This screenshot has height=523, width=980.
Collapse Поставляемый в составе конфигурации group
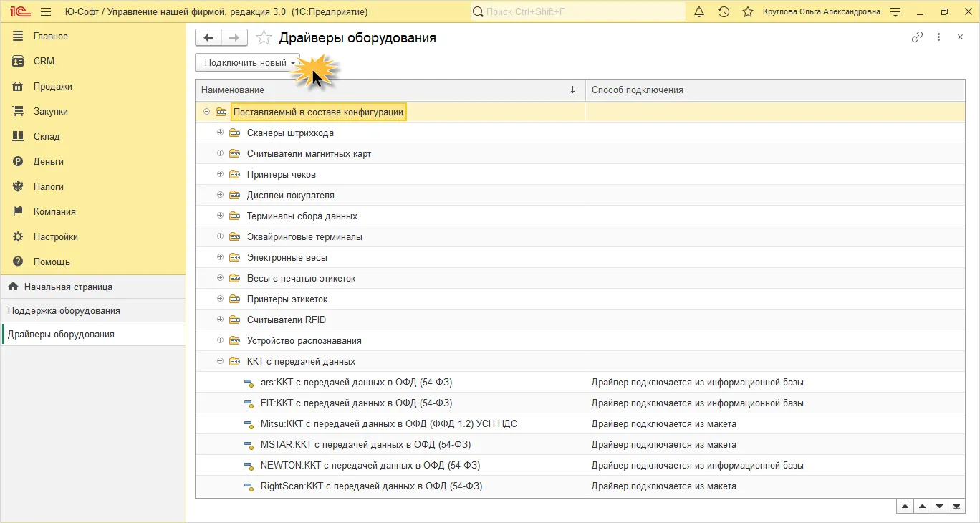coord(206,112)
